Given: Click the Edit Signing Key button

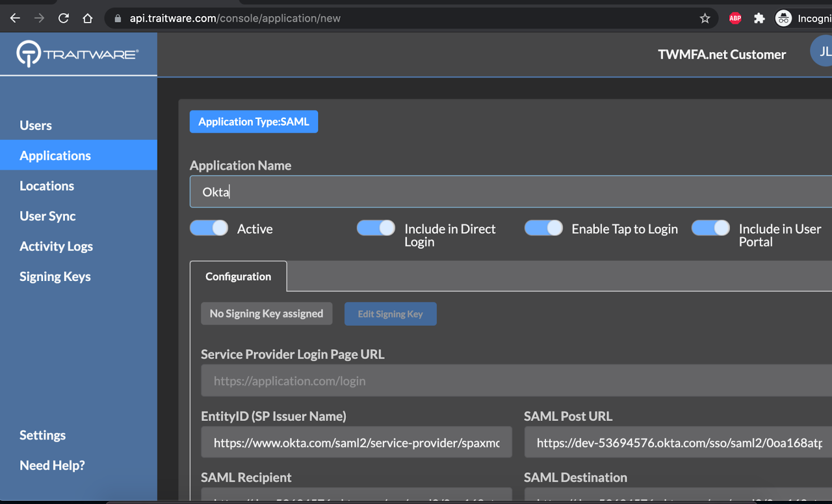Looking at the screenshot, I should pyautogui.click(x=391, y=314).
